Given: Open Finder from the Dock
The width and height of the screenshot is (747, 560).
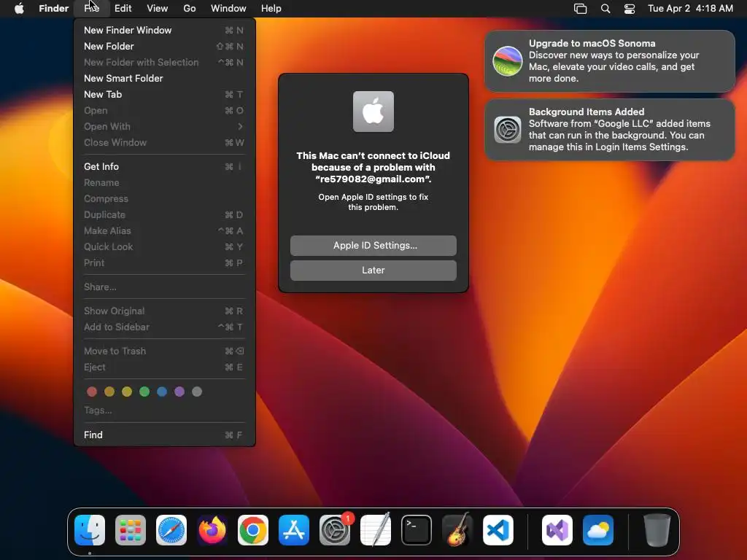Looking at the screenshot, I should coord(90,530).
